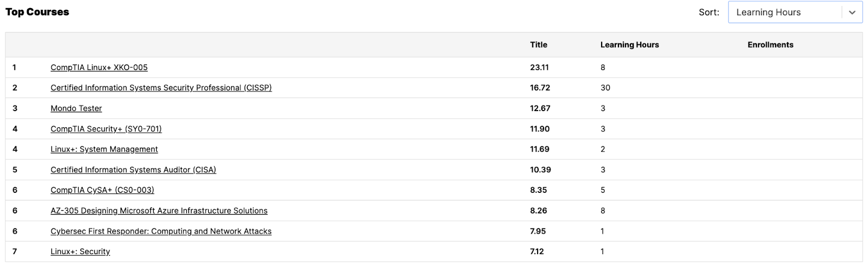Click the Enrollments column header
868x266 pixels.
[770, 45]
